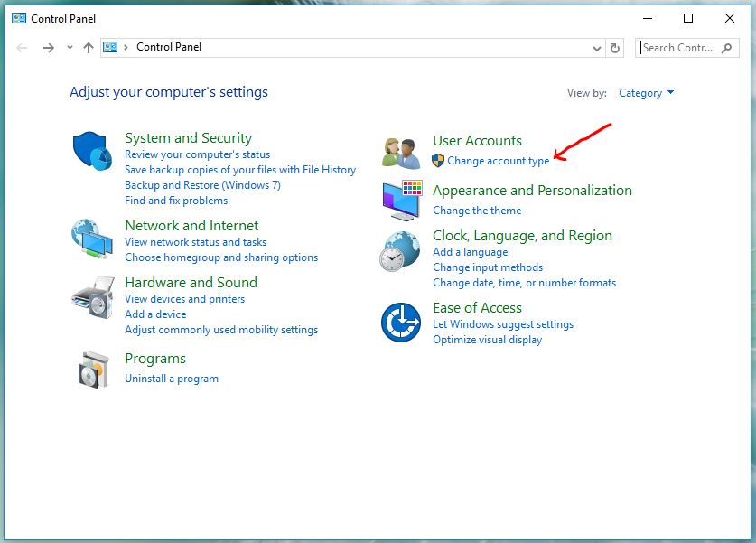The image size is (756, 543).
Task: Open the recent locations dropdown arrow
Action: pos(70,48)
